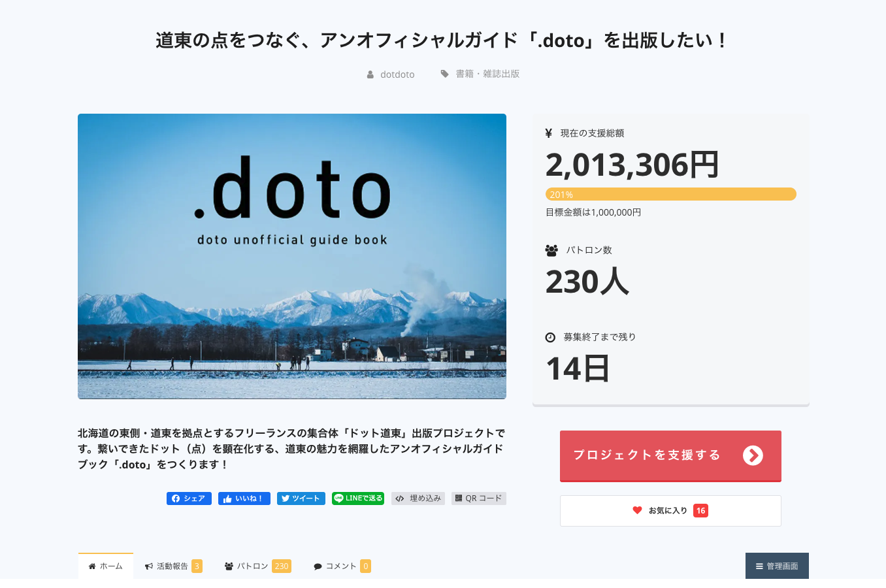
Task: Click プロジェクトを支援する button
Action: (x=647, y=455)
